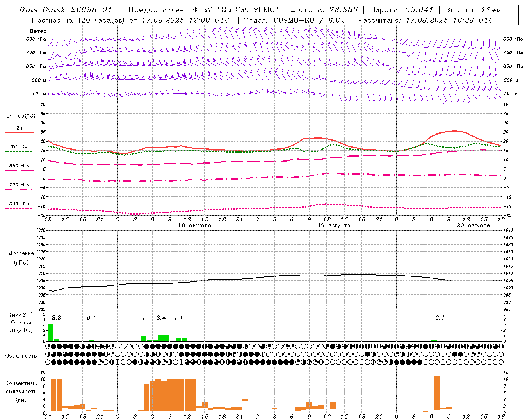Click the 19 августа date label
The height and width of the screenshot is (420, 525).
tap(334, 226)
